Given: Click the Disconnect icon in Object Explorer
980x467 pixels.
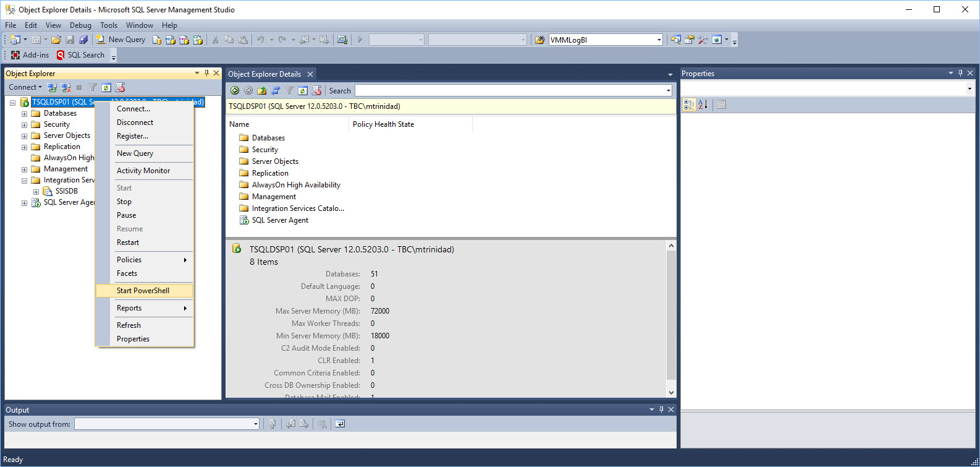Looking at the screenshot, I should pos(66,88).
